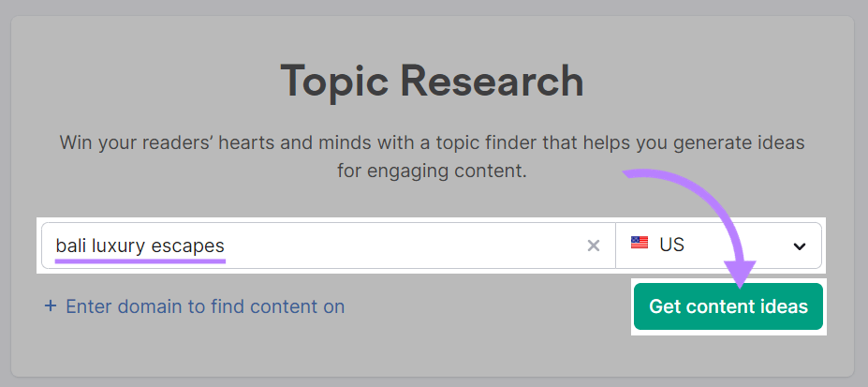
Task: Click the word "bali" in the topic field
Action: (71, 246)
